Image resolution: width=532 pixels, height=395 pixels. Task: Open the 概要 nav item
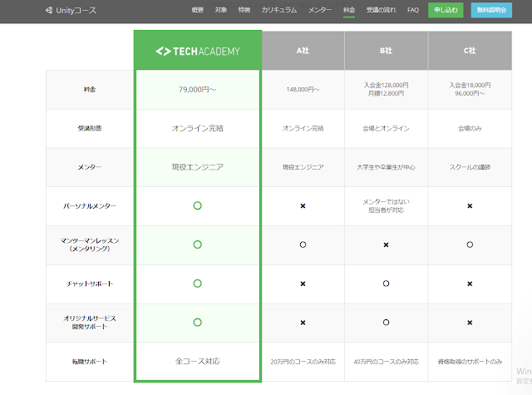[197, 10]
